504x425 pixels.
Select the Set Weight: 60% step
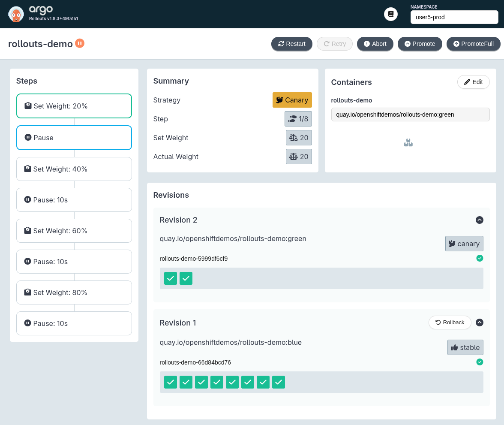coord(74,231)
